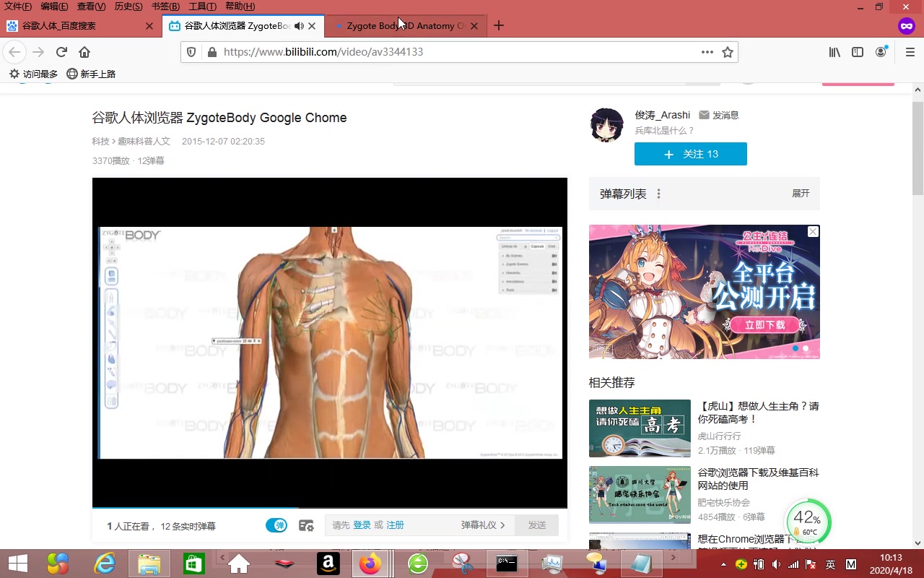Expand the danmaku list with 展开

click(x=801, y=194)
